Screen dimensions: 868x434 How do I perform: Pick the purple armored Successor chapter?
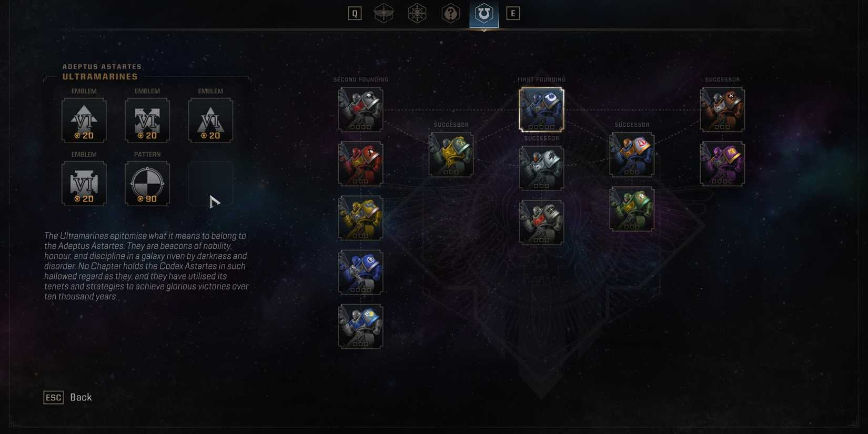click(722, 164)
